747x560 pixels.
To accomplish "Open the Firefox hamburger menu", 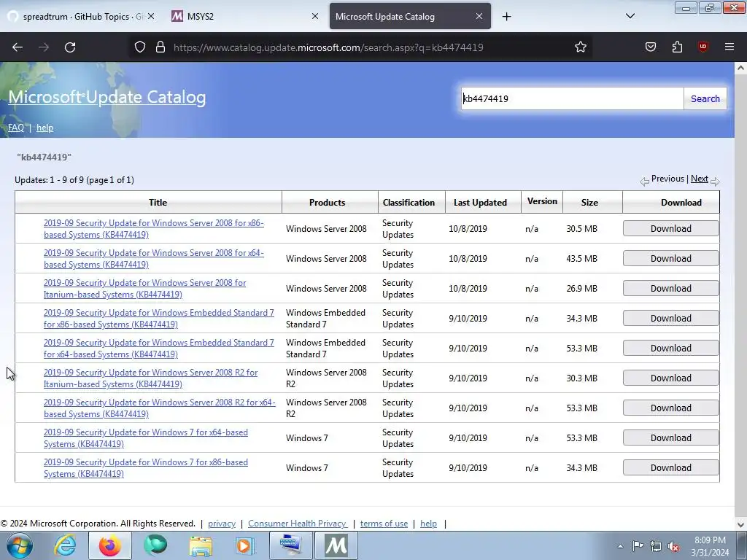I will point(729,47).
